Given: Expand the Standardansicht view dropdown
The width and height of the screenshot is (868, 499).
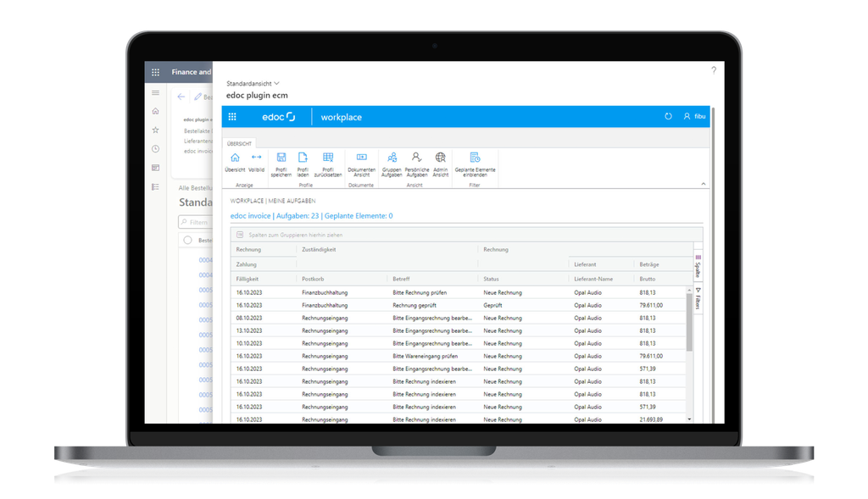Looking at the screenshot, I should [x=253, y=84].
